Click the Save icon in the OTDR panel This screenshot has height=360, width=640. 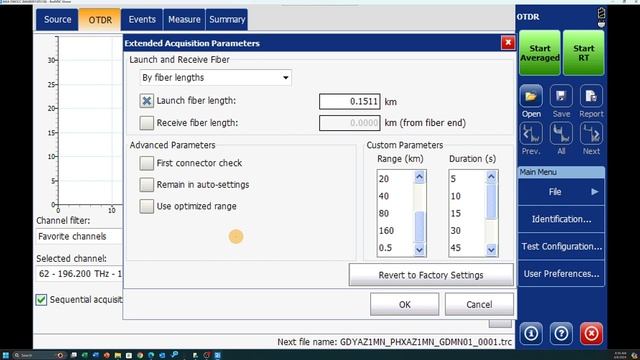(x=561, y=96)
